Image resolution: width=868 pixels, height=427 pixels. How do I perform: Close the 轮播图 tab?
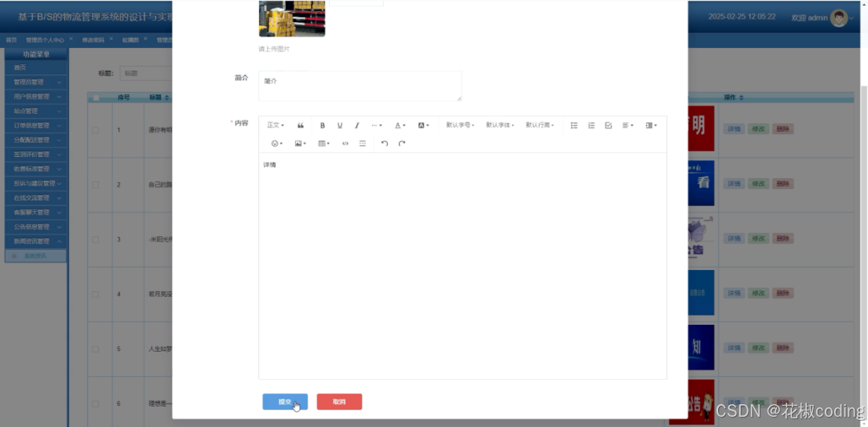pos(145,38)
